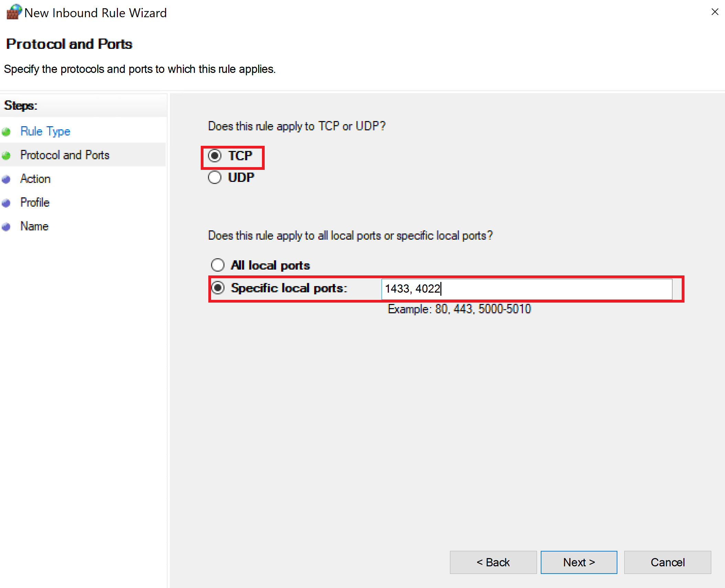Click green bullet beside Protocol and Ports
The height and width of the screenshot is (588, 725).
click(x=6, y=155)
